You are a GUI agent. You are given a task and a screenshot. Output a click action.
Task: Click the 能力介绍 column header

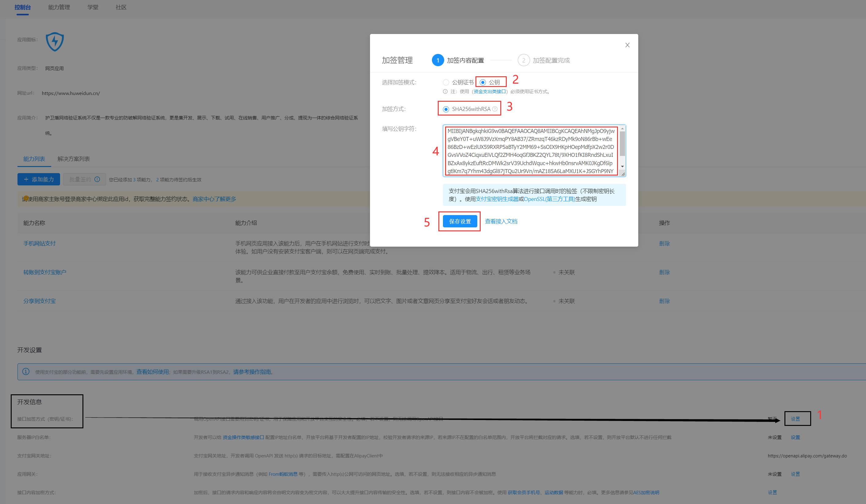point(246,223)
